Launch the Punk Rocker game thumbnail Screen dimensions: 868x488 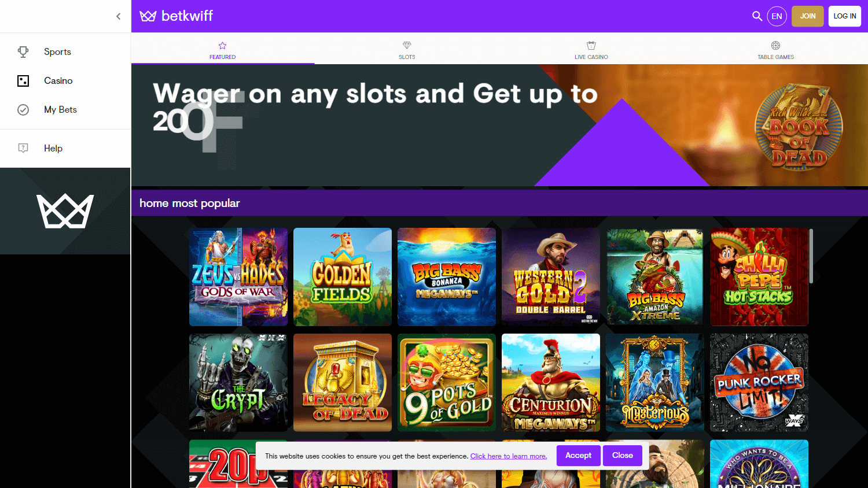tap(759, 383)
